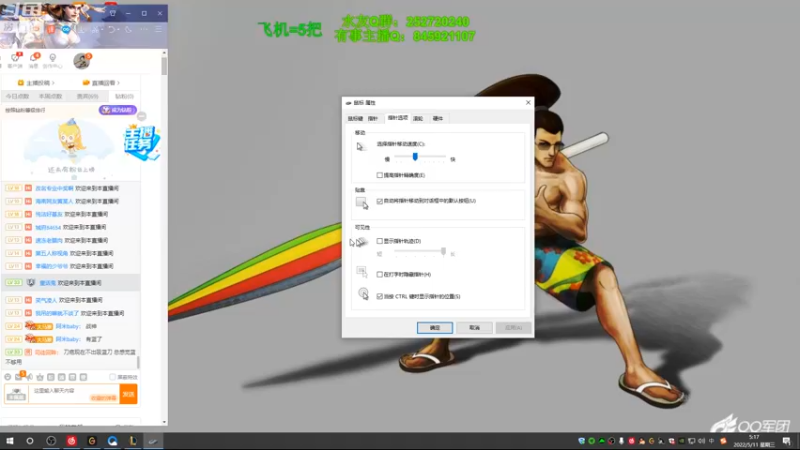
Task: Uncheck show pointer location on CTRL checkbox
Action: pos(380,296)
